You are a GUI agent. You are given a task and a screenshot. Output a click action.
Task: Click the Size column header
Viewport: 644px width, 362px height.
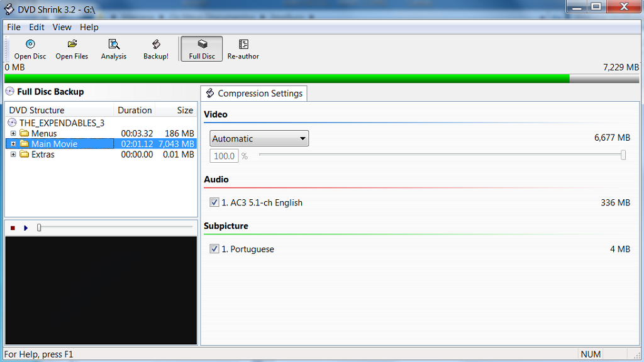176,110
